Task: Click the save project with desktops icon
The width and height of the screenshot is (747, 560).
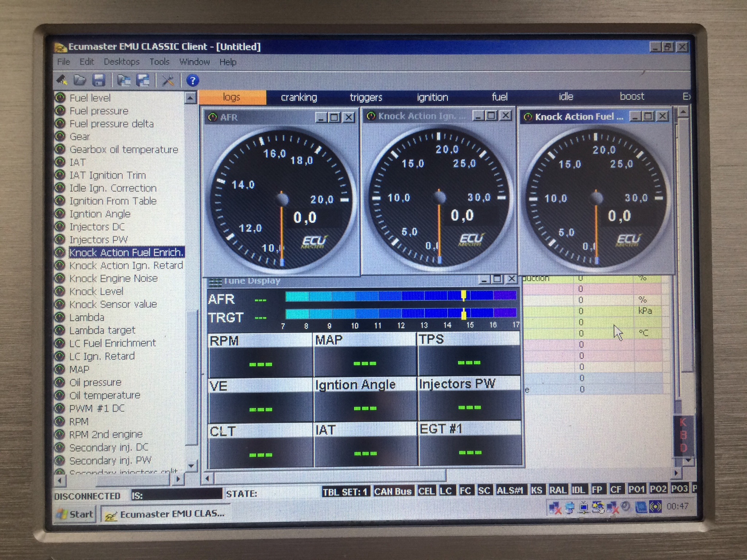Action: pos(143,80)
